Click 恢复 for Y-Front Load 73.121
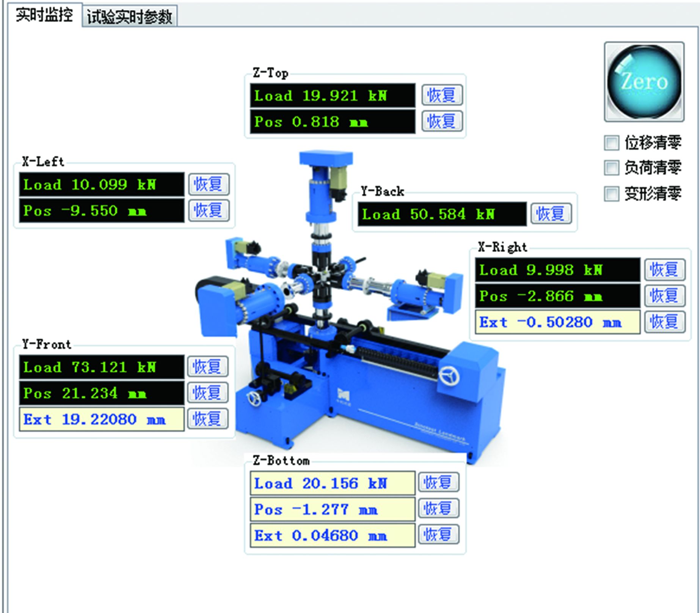700x613 pixels. click(208, 366)
